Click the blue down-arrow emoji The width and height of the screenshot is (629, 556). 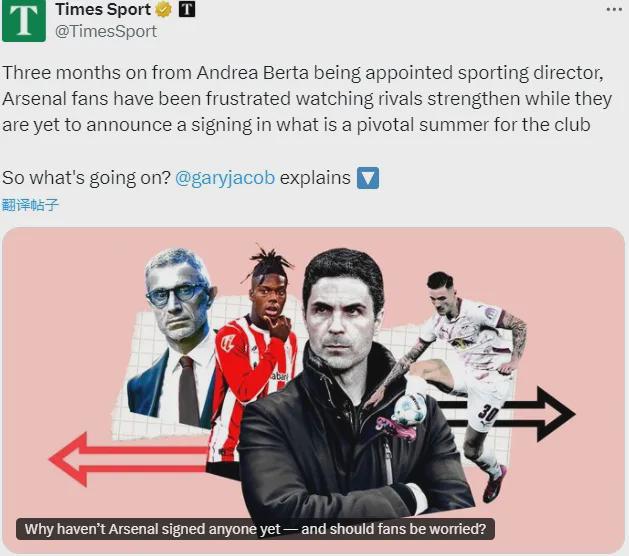point(368,178)
